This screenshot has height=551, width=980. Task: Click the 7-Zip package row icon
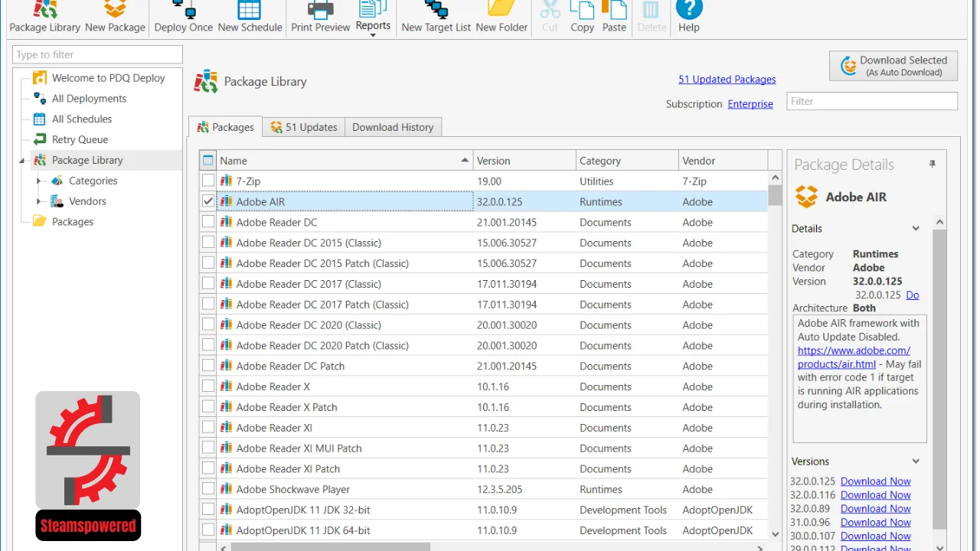point(226,181)
